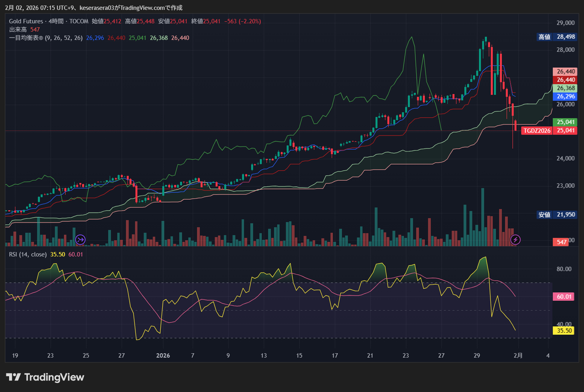The width and height of the screenshot is (584, 392).
Task: Click the 29 date label on time axis
Action: pyautogui.click(x=477, y=355)
